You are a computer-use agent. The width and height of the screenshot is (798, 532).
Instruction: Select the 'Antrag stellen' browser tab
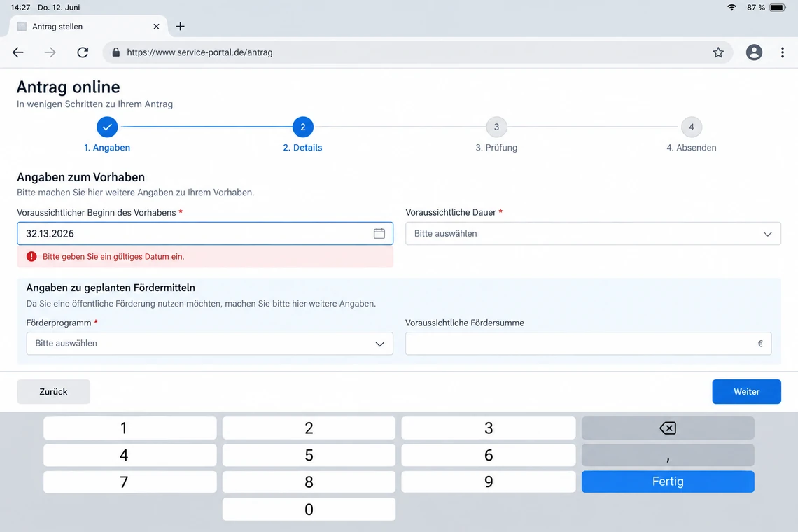pyautogui.click(x=87, y=27)
